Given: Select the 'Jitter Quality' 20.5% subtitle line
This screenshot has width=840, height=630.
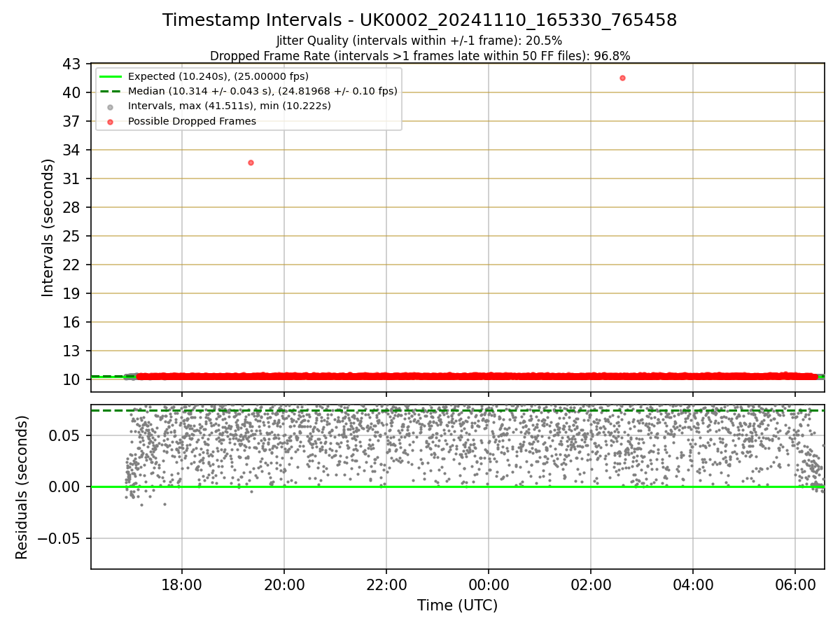Looking at the screenshot, I should tap(419, 41).
